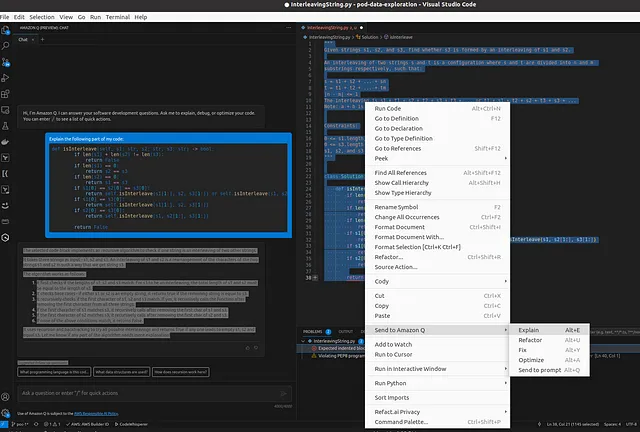Select Sort Imports in the context menu
Viewport: 640px width, 432px height.
coord(437,398)
